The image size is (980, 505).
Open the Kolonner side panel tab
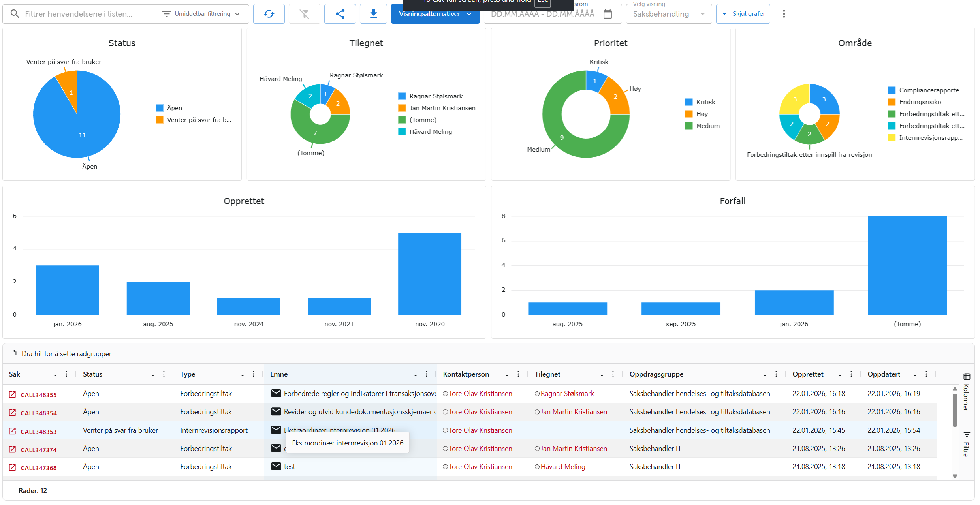click(967, 392)
